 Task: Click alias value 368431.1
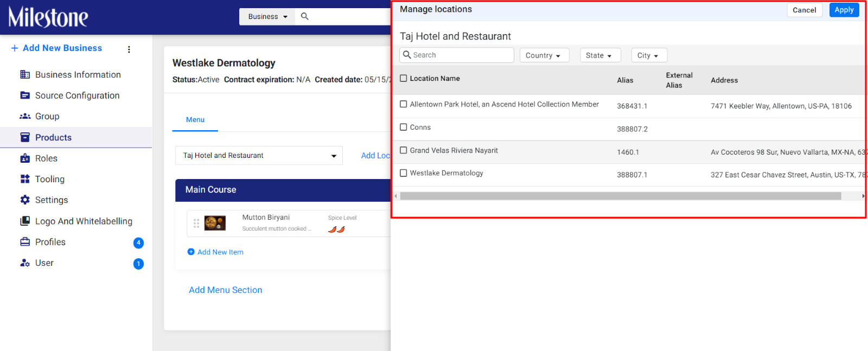click(x=632, y=106)
